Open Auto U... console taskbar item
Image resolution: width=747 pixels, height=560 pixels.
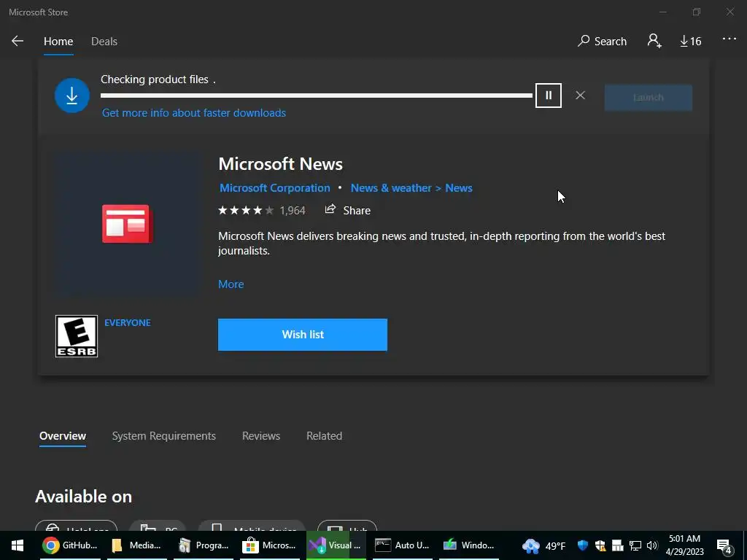[x=403, y=545]
